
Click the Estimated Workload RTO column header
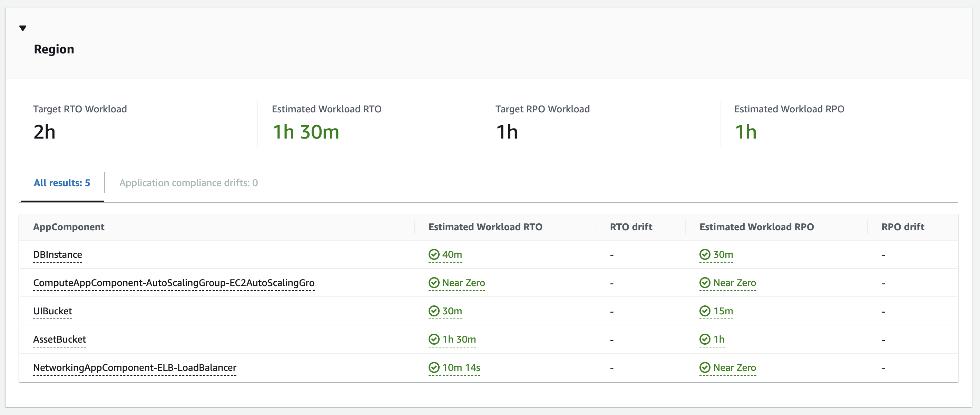[485, 227]
